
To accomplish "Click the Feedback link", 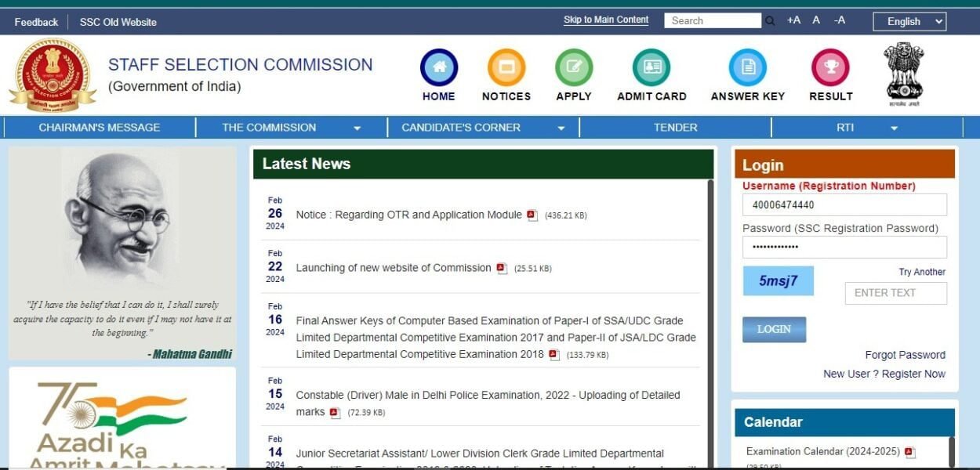I will [x=36, y=22].
